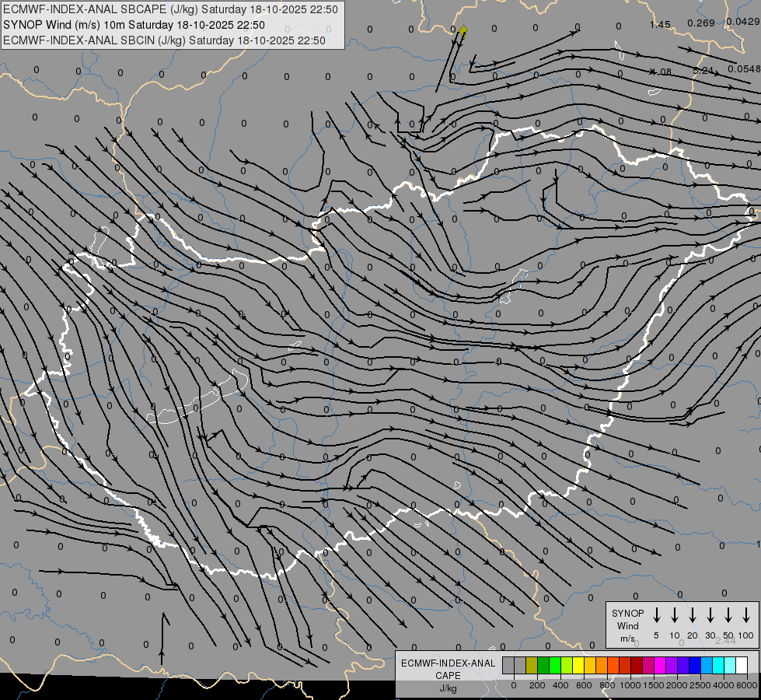Viewport: 761px width, 700px height.
Task: Click the 200 tick label on CAPE scale
Action: pos(537,685)
